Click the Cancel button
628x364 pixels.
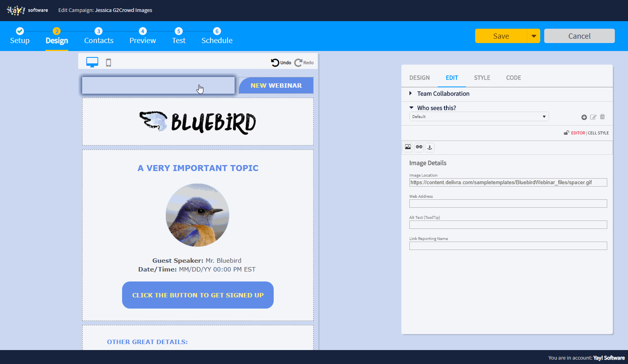pos(579,36)
